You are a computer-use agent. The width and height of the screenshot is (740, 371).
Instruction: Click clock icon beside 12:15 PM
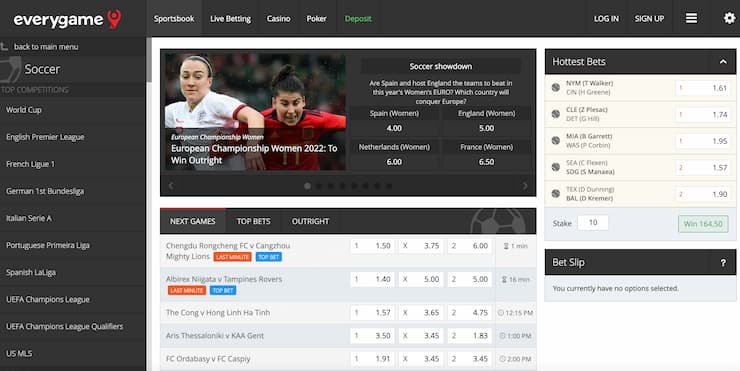point(501,313)
